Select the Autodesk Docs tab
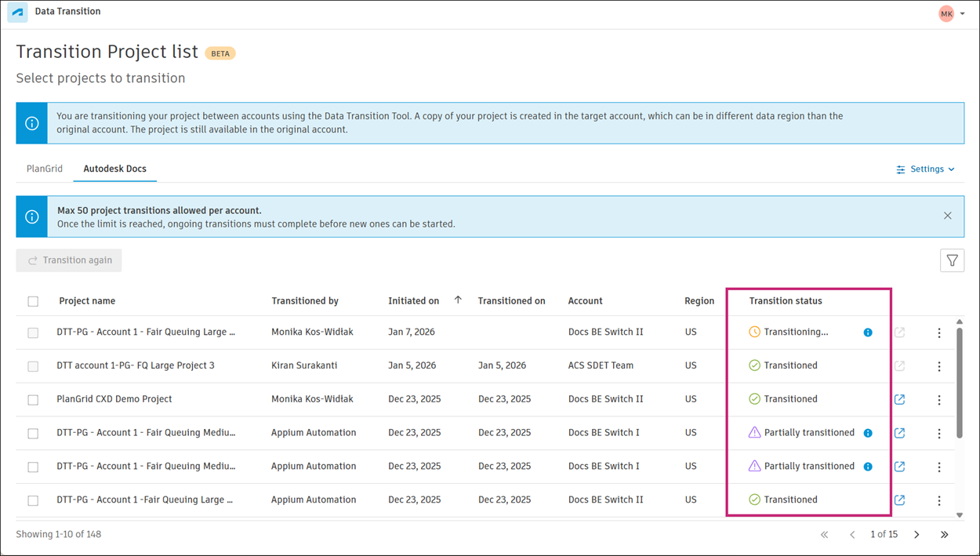Viewport: 980px width, 556px height. click(115, 169)
